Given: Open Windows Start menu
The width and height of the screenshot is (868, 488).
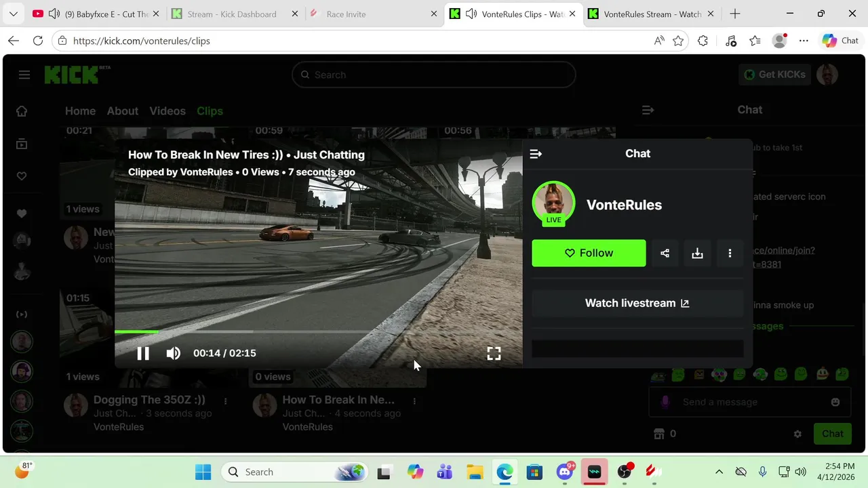Looking at the screenshot, I should click(203, 472).
